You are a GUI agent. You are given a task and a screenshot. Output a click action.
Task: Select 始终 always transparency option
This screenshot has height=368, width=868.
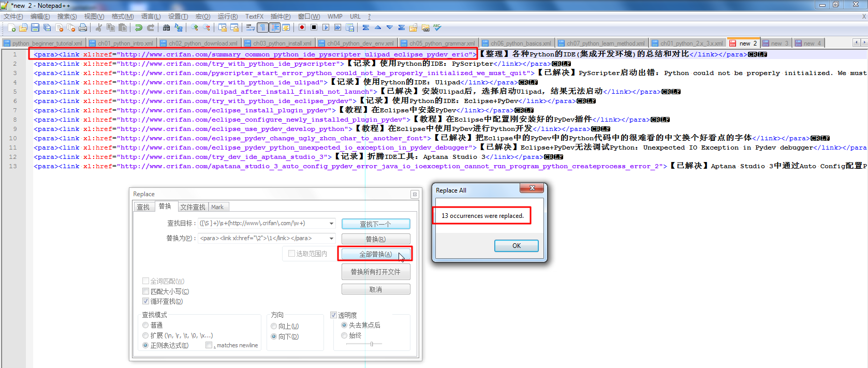(344, 335)
